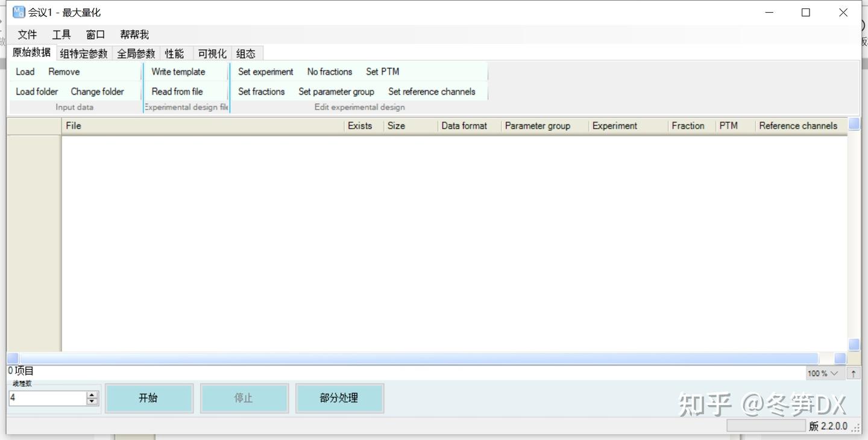Write an experimental design template

(x=178, y=72)
